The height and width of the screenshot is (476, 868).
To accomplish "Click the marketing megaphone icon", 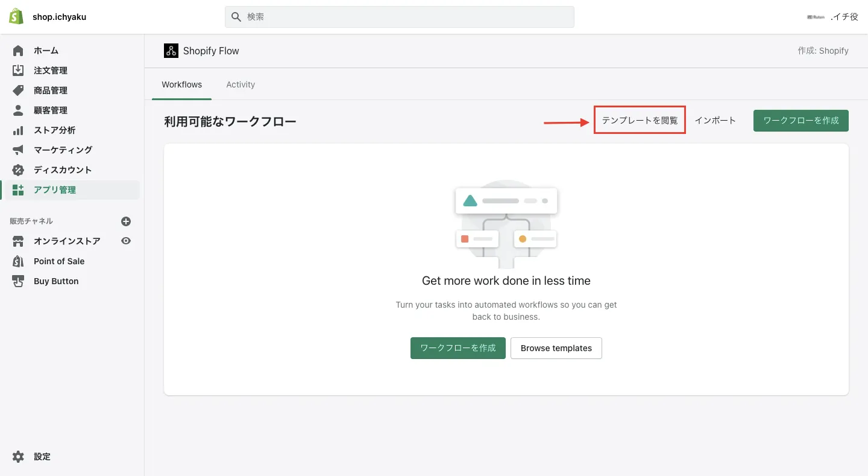I will coord(18,150).
